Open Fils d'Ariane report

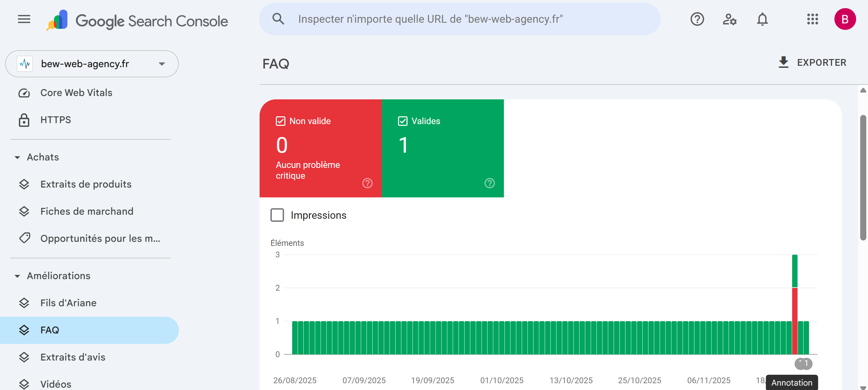pyautogui.click(x=90, y=303)
